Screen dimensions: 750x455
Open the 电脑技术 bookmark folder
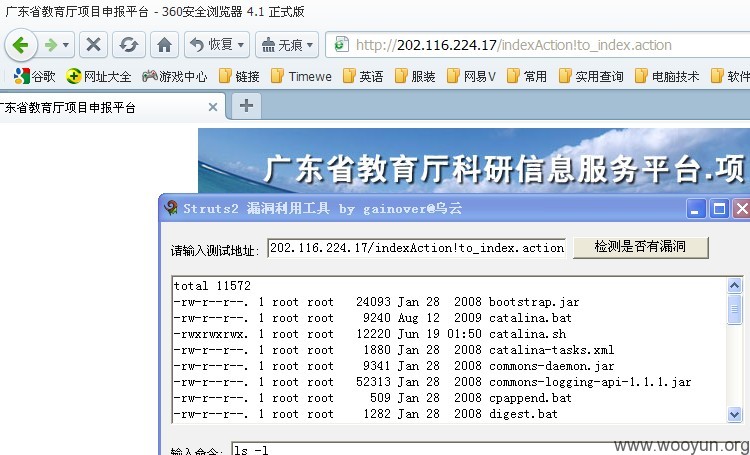point(667,76)
